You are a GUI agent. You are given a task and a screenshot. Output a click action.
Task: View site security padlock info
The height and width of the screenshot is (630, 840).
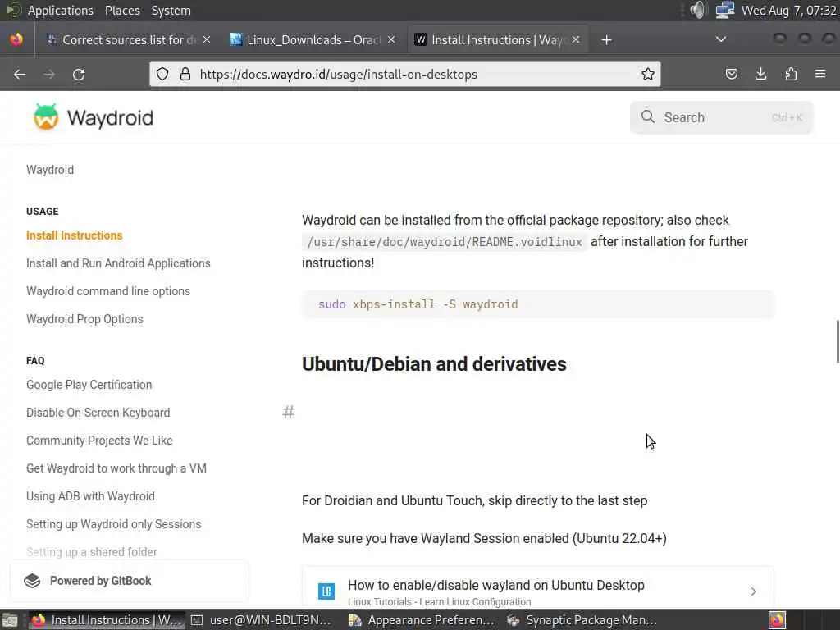pyautogui.click(x=185, y=74)
